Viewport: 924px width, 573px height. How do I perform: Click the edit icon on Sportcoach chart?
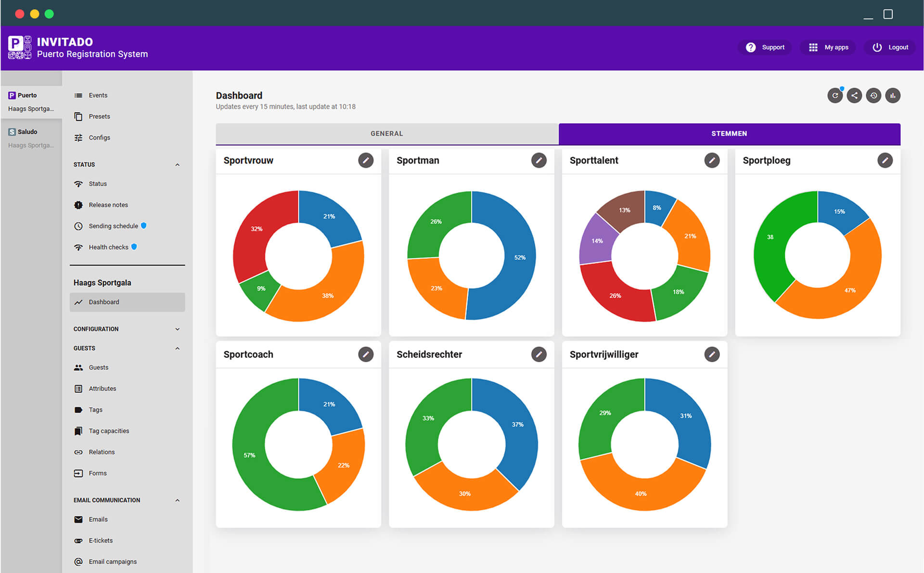[x=366, y=354]
